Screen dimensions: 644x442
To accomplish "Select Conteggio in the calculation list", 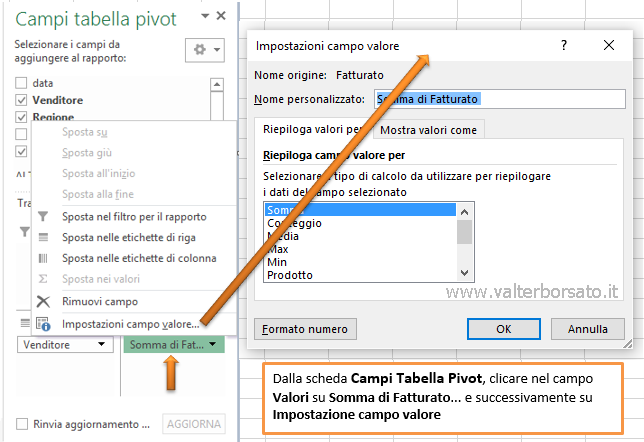I will (x=360, y=223).
